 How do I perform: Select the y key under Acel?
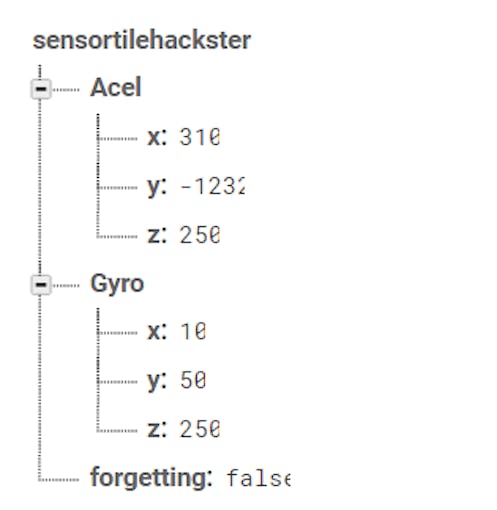157,187
